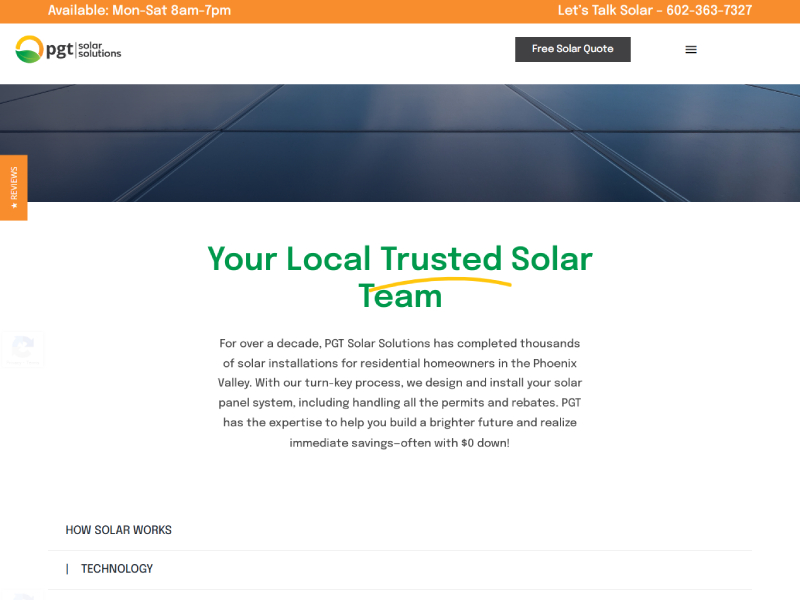The height and width of the screenshot is (600, 800).
Task: Click the 'Let's Talk Solar' text
Action: coord(604,11)
